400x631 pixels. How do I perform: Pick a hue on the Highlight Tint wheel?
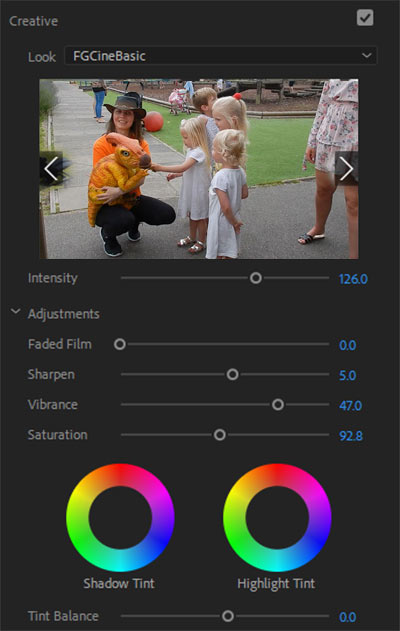pyautogui.click(x=234, y=518)
